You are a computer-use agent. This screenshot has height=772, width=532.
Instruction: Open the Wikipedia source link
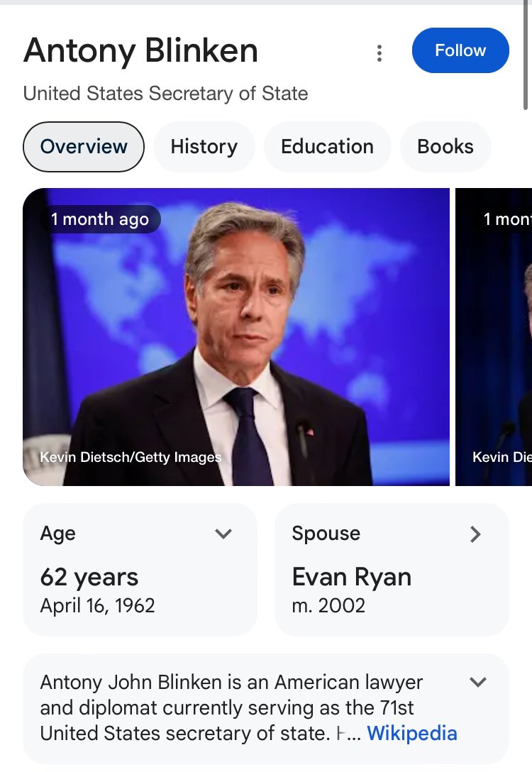click(x=411, y=733)
